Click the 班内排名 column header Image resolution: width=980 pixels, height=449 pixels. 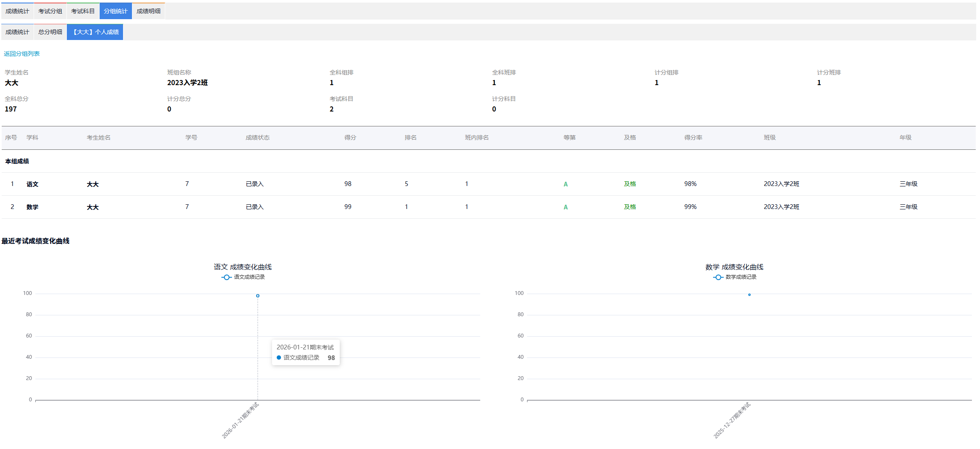(476, 137)
